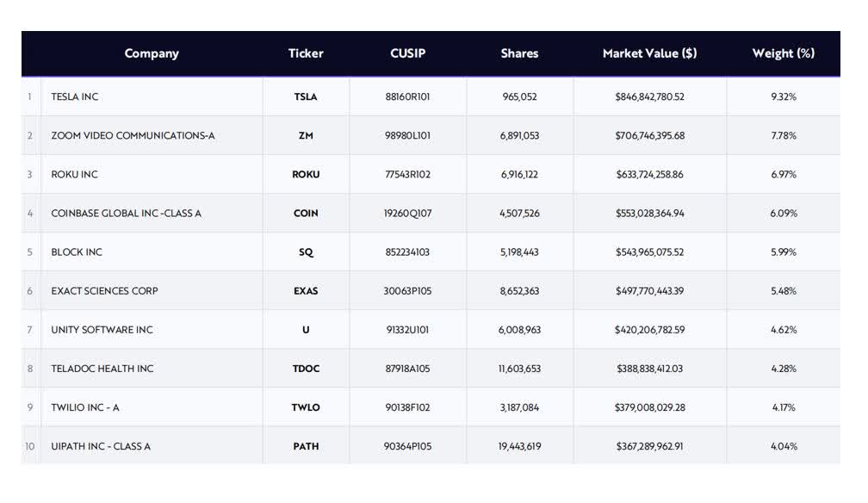This screenshot has width=868, height=503.
Task: Select the BLOCK INC company name
Action: pos(77,252)
